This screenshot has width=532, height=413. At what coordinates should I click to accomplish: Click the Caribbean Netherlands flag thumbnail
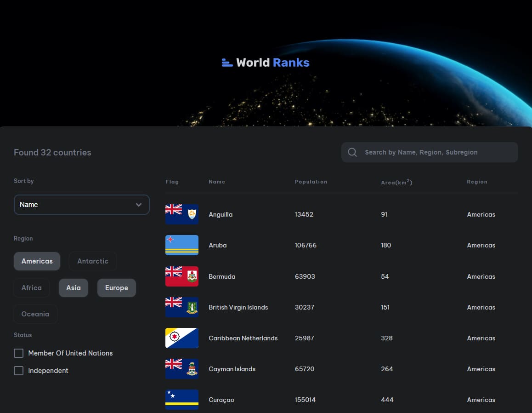click(181, 338)
